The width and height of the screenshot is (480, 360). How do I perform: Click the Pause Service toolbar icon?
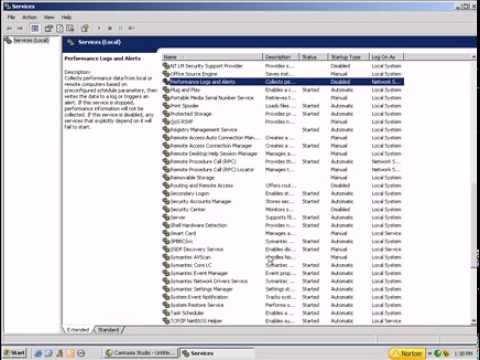tap(121, 28)
